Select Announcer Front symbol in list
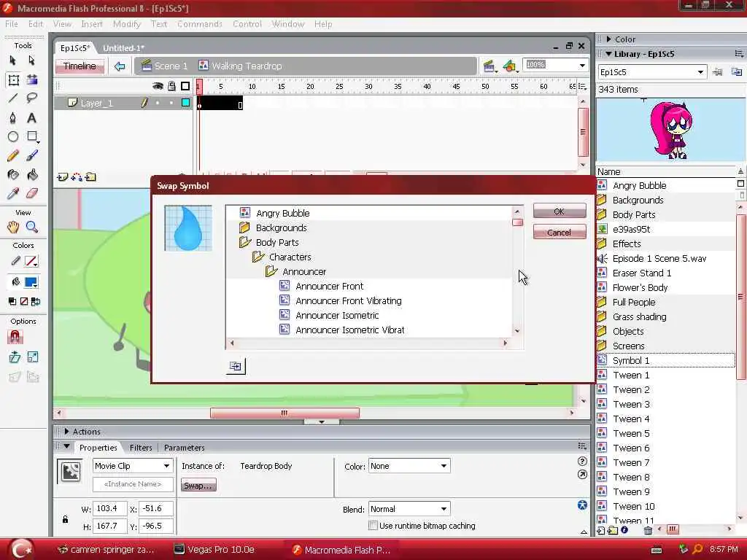 coord(329,286)
